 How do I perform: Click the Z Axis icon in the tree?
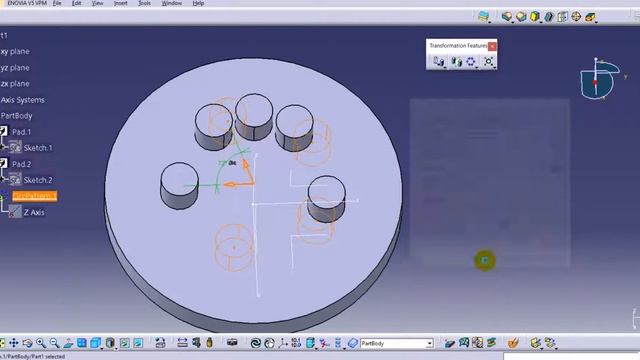(15, 212)
